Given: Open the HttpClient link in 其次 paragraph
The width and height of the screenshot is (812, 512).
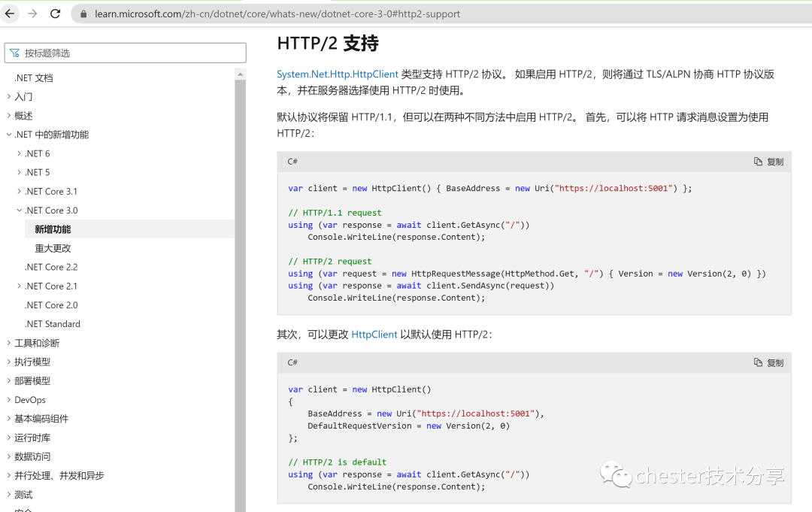Looking at the screenshot, I should (x=374, y=335).
